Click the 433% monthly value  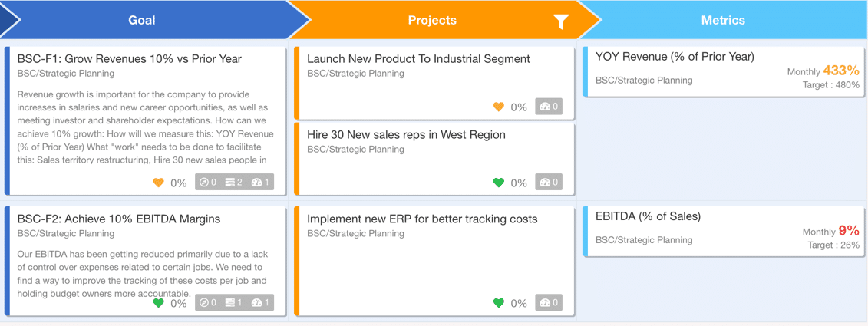coord(841,71)
